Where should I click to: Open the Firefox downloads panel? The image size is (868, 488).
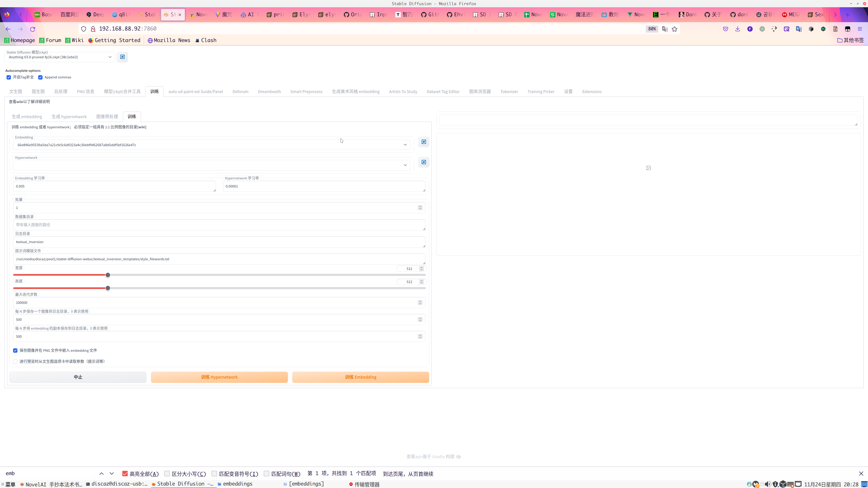coord(738,29)
